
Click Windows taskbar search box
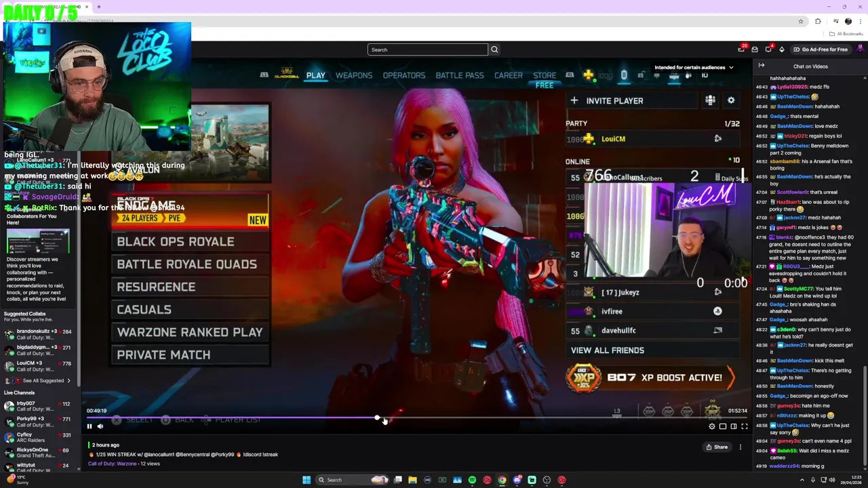[x=353, y=480]
